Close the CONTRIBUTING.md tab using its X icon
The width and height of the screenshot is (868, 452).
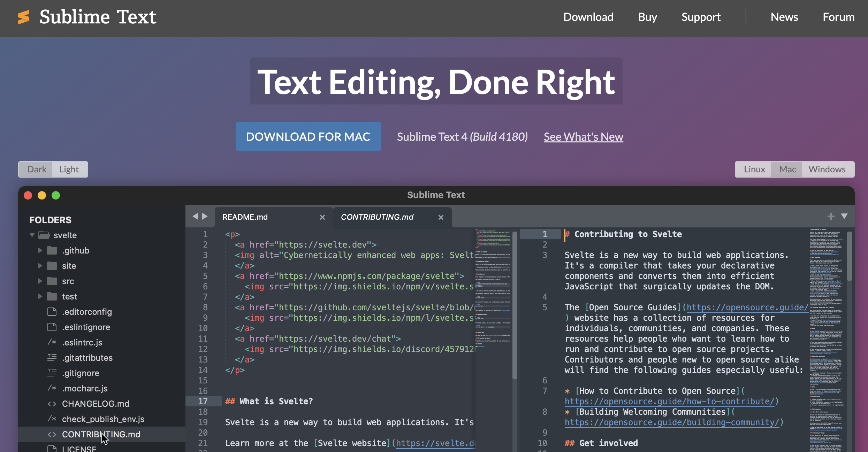[441, 217]
